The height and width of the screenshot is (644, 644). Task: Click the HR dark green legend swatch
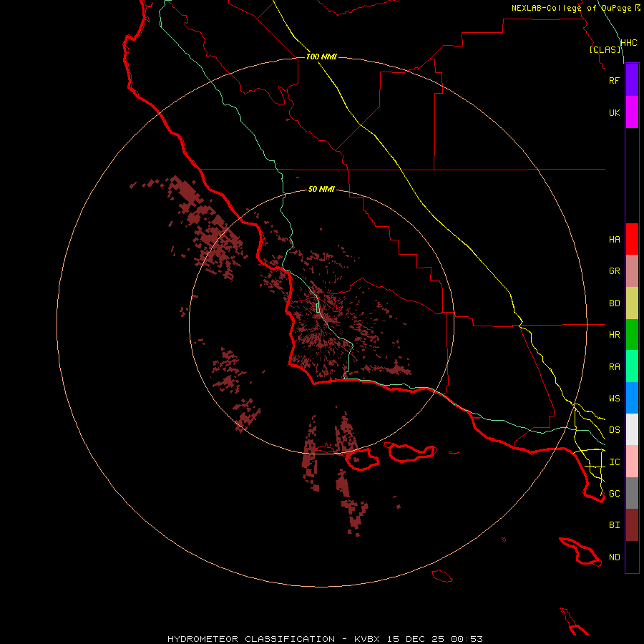632,335
